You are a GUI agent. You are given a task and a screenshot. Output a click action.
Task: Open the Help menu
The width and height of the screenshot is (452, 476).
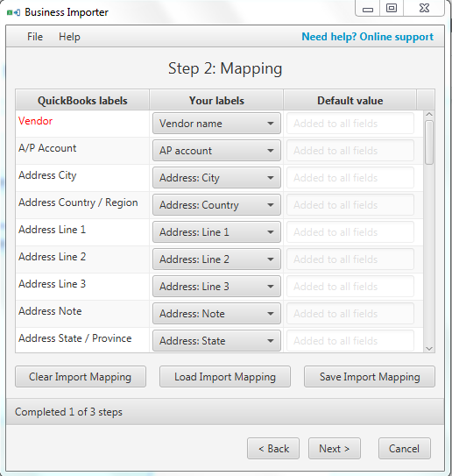69,37
